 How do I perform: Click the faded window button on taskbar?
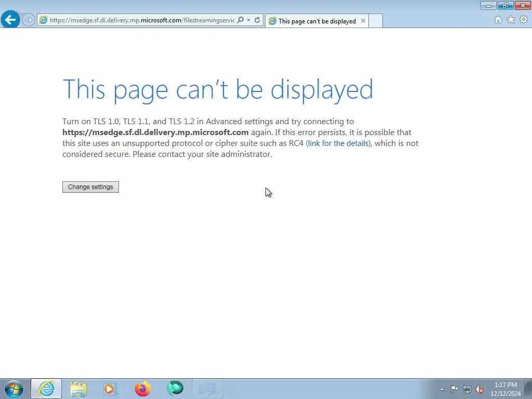[x=207, y=389]
